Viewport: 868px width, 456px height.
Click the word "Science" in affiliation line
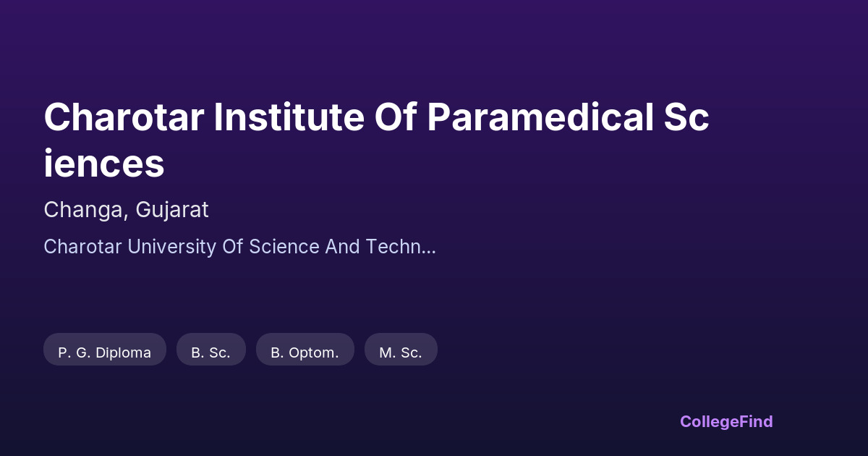click(284, 247)
